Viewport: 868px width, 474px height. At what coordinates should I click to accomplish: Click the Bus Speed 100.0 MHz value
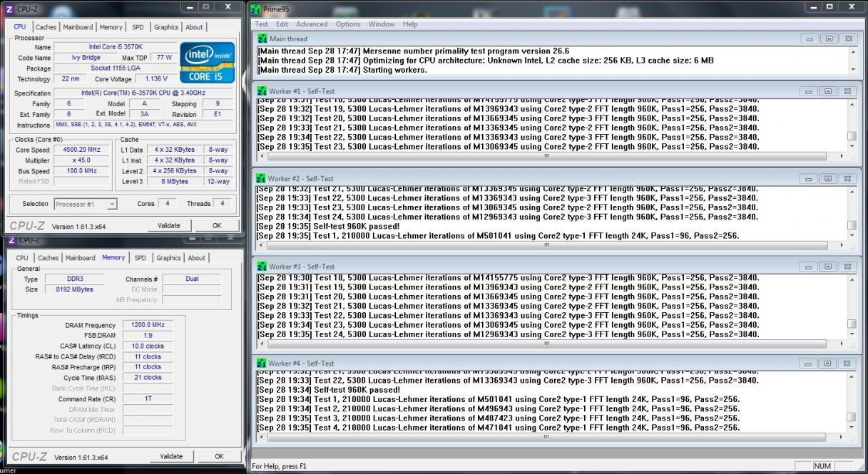83,171
